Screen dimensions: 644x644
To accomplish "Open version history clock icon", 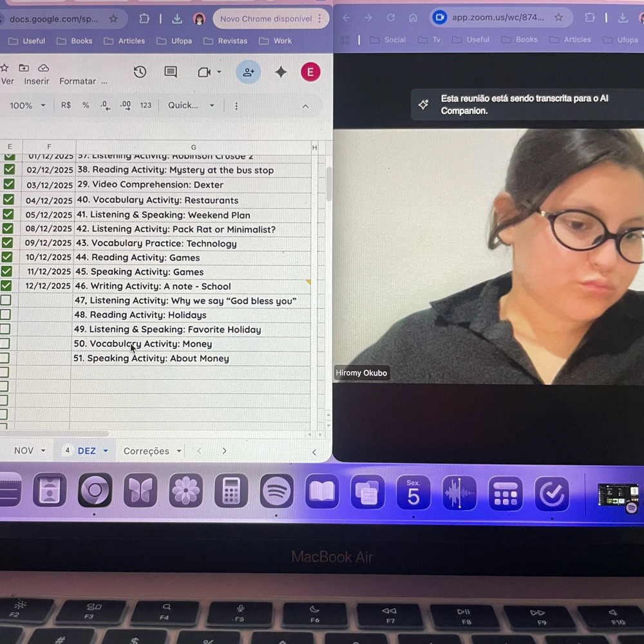I will [140, 72].
